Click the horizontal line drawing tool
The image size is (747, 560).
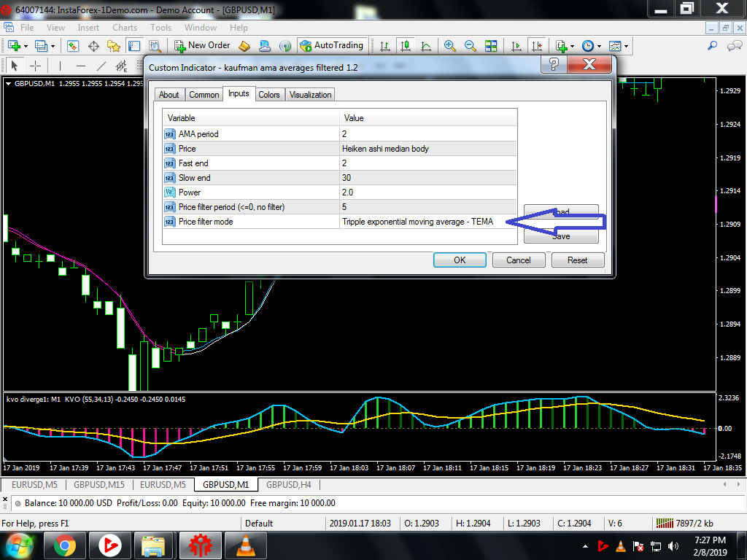(81, 65)
